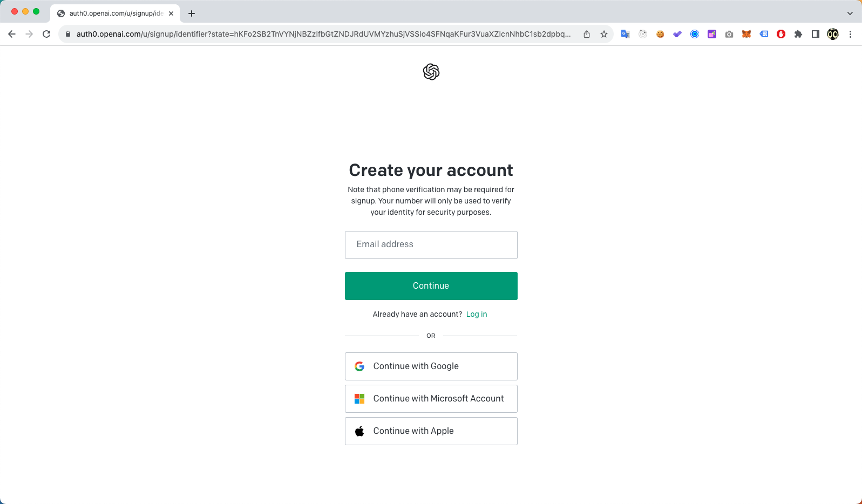
Task: Open the Extensions puzzle-piece menu
Action: pos(798,34)
